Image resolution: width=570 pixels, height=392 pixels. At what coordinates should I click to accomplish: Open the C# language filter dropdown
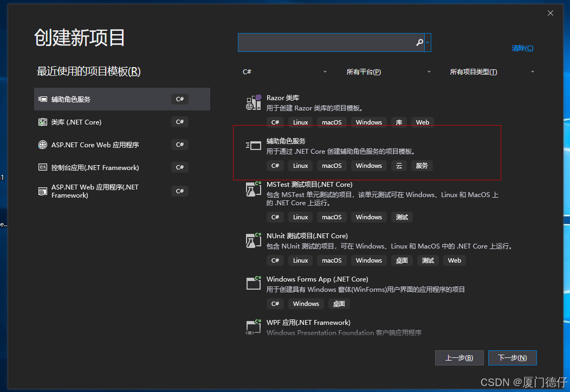pos(284,71)
